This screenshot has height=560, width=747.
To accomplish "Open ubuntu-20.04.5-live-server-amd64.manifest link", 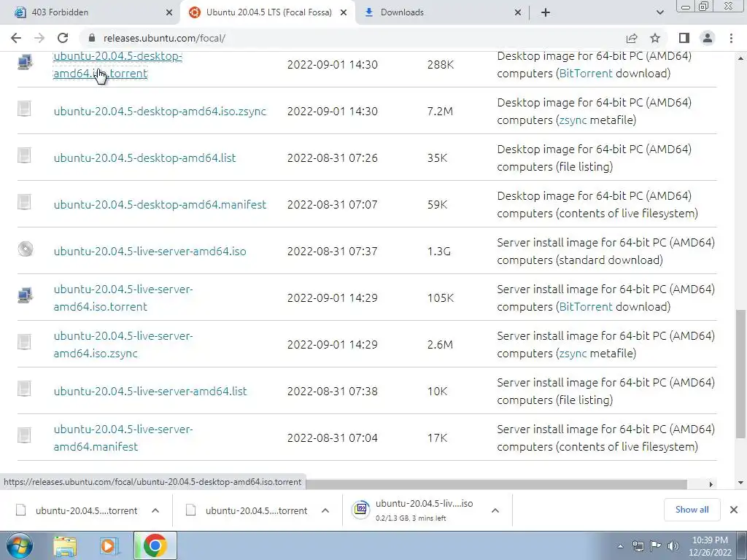I will click(x=123, y=437).
